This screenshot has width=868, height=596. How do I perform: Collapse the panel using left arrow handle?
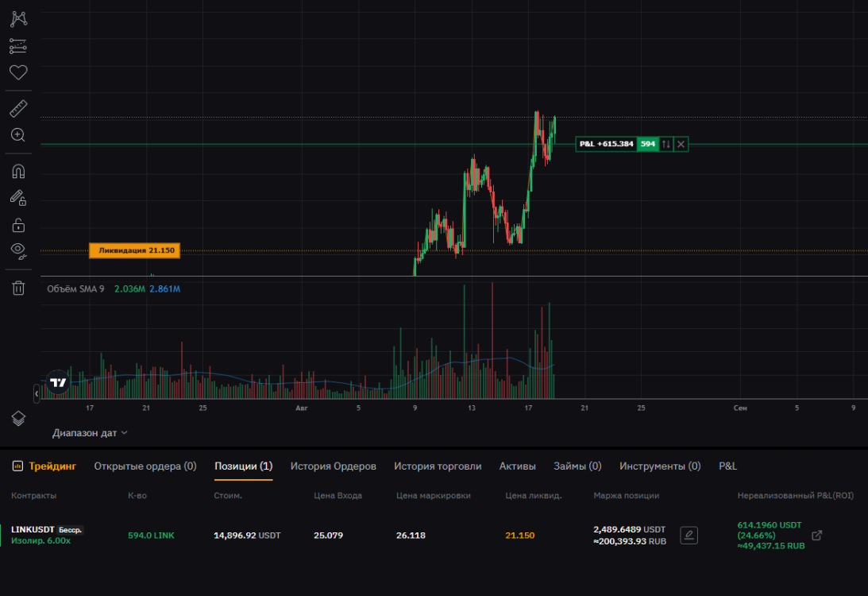coord(37,393)
